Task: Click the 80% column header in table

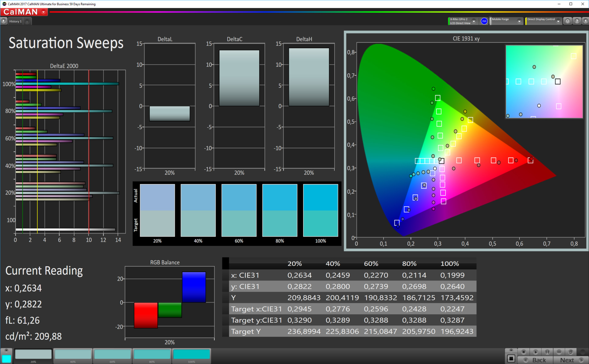Action: [x=409, y=264]
